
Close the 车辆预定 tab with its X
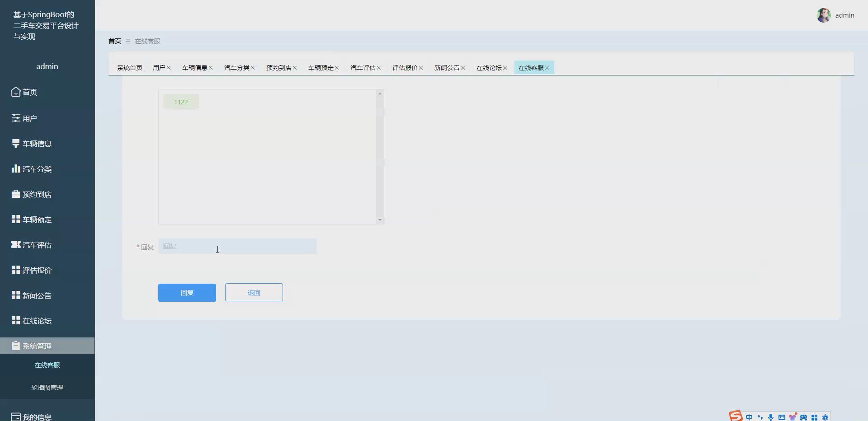point(337,68)
